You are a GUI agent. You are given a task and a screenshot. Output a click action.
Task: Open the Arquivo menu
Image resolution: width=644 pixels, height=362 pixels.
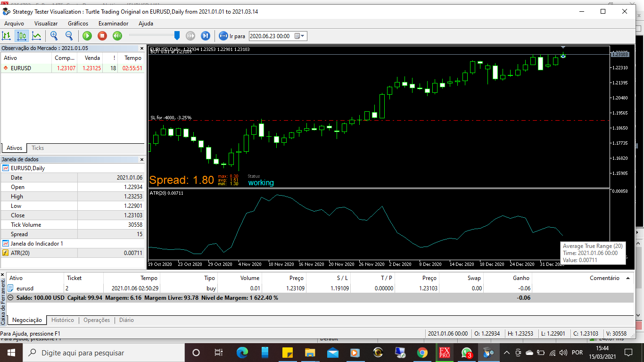coord(14,23)
